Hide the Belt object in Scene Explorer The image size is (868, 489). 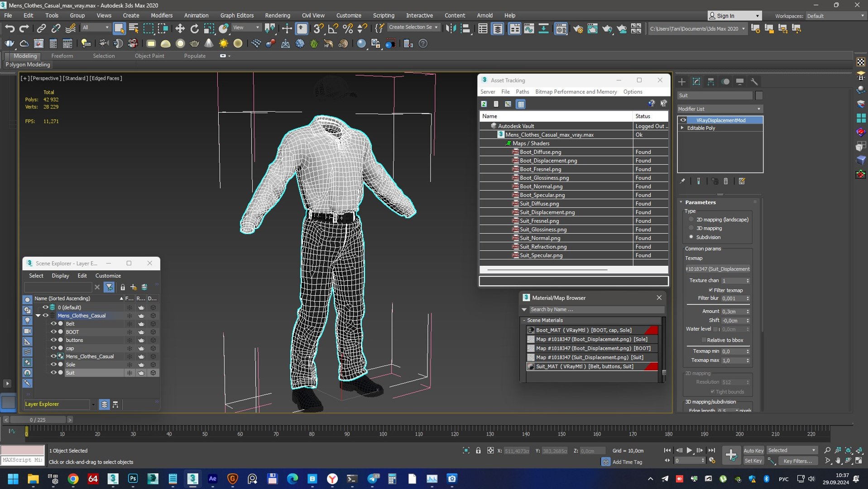point(53,324)
